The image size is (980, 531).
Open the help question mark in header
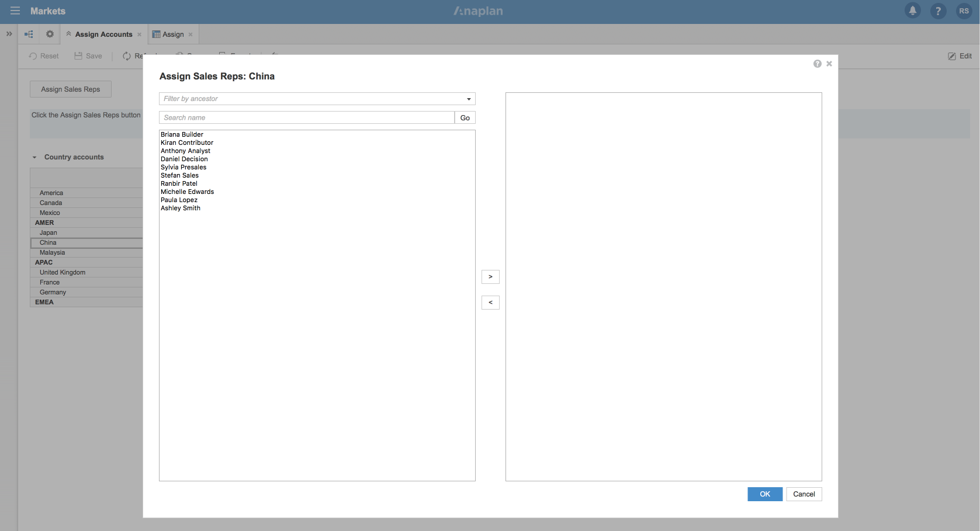coord(938,11)
